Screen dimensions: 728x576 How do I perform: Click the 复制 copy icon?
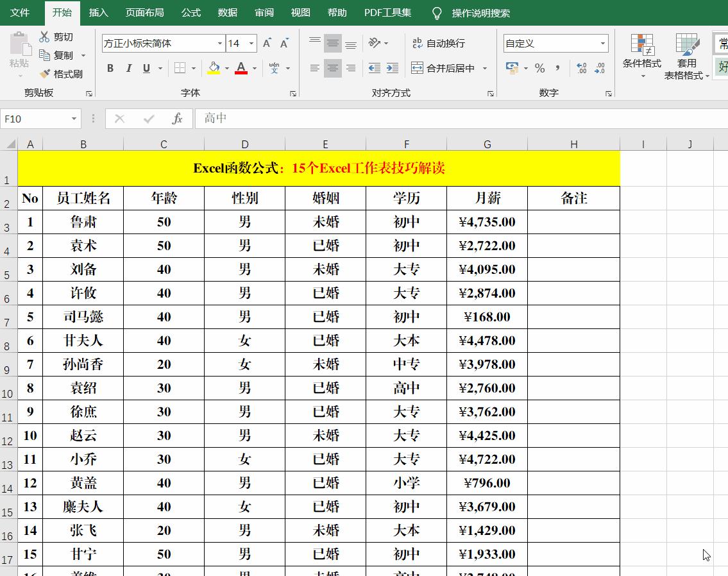(45, 55)
